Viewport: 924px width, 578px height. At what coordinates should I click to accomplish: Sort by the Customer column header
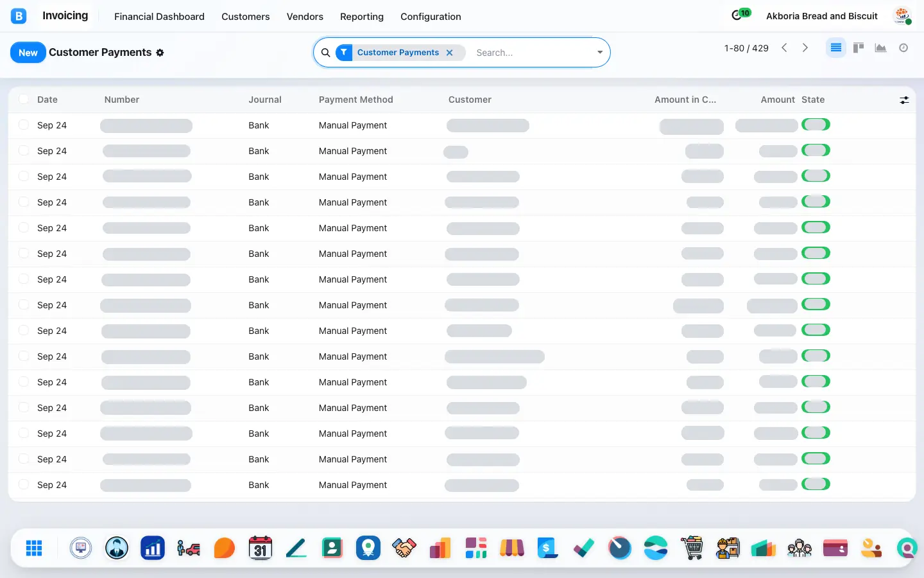click(470, 100)
